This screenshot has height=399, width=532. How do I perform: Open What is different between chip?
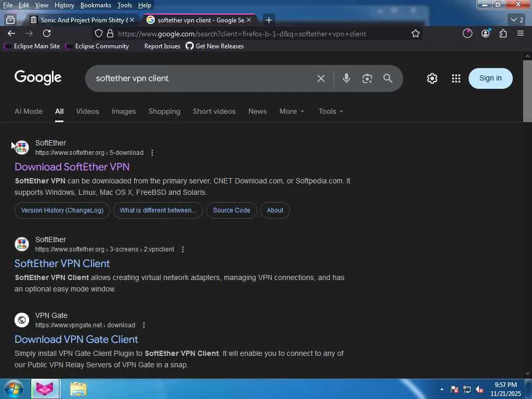pos(158,210)
